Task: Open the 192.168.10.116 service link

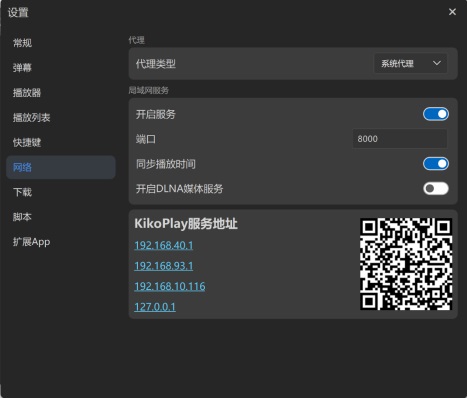Action: point(170,287)
